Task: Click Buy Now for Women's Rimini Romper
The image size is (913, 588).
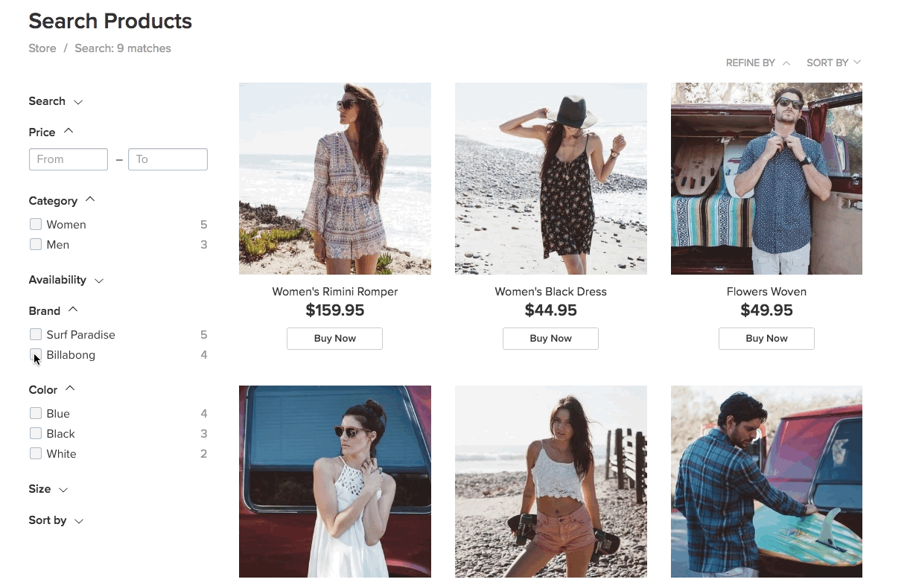Action: pos(334,338)
